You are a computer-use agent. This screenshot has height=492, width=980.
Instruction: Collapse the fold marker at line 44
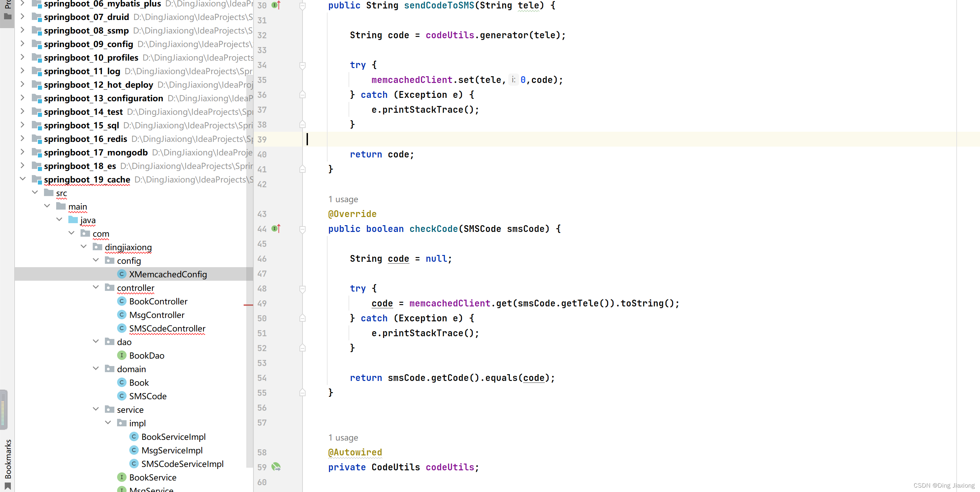tap(303, 229)
